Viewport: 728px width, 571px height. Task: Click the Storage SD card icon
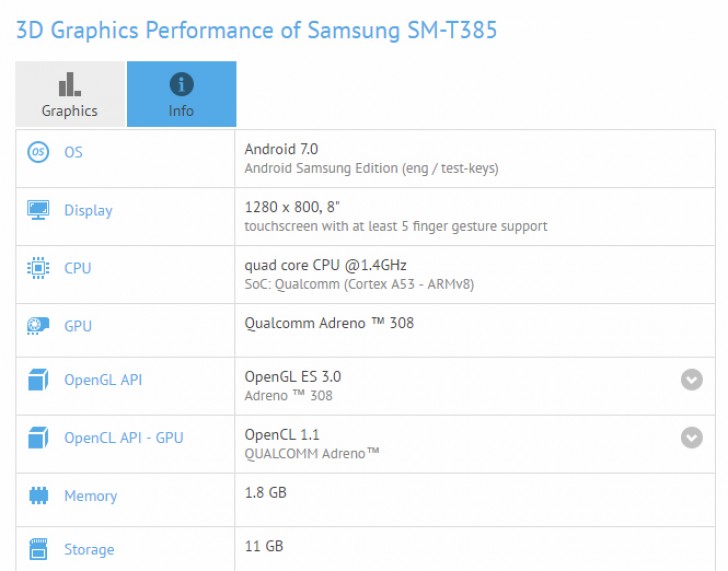[39, 549]
